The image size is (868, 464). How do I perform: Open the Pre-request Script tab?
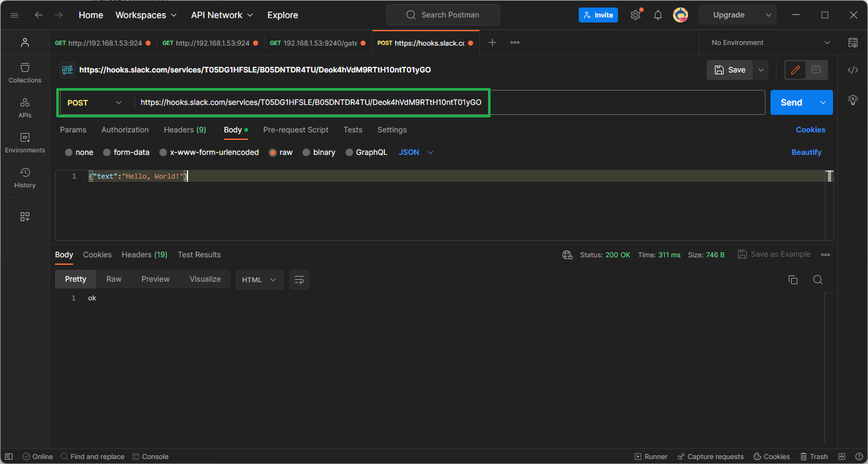pos(296,130)
